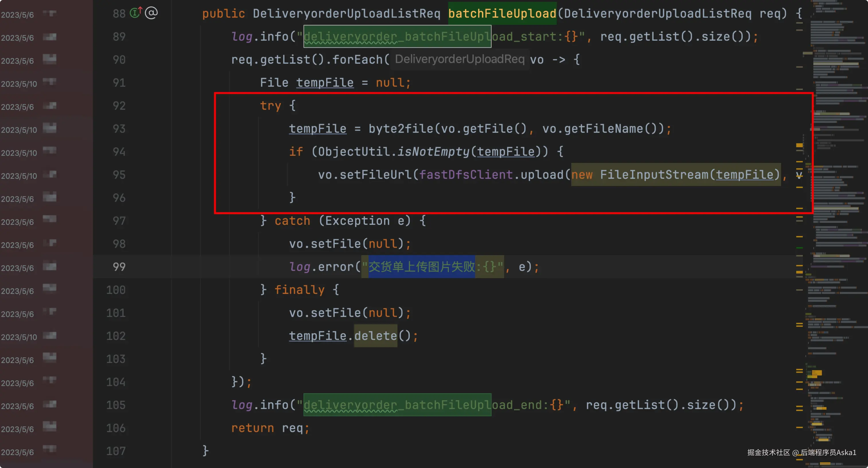Click the @ annotation gutter icon on line 88
This screenshot has height=468, width=868.
click(x=151, y=13)
